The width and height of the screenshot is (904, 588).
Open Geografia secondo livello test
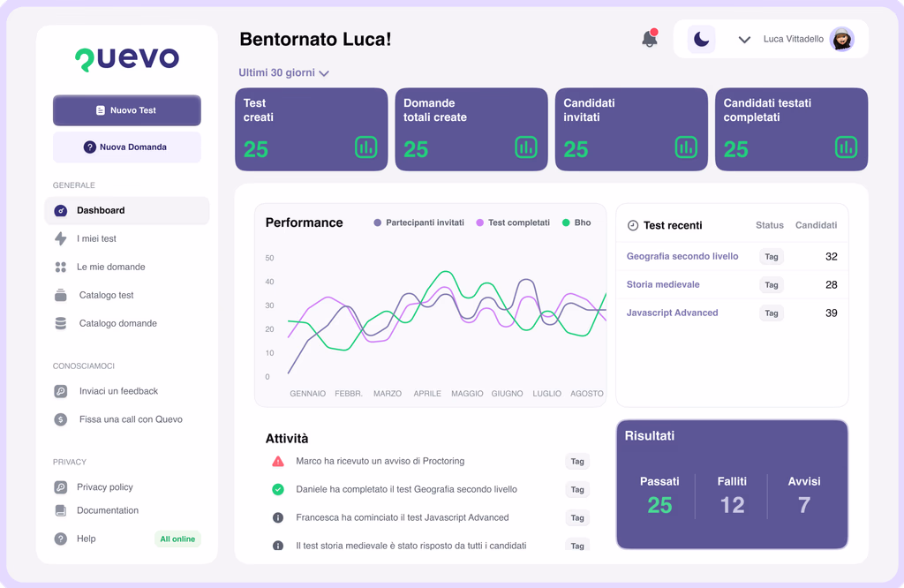tap(682, 256)
